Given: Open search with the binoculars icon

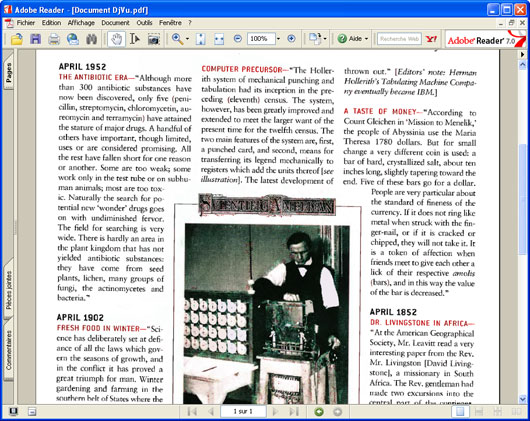Looking at the screenshot, I should pos(91,39).
